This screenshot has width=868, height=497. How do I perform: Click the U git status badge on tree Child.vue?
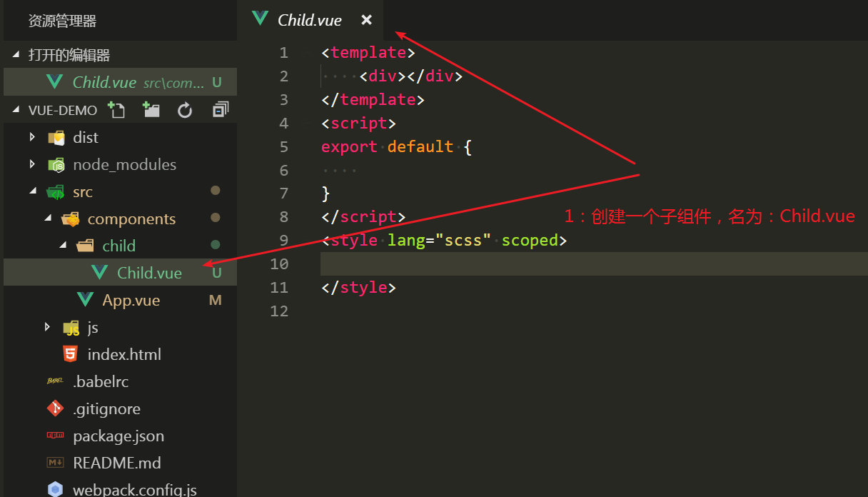[216, 273]
